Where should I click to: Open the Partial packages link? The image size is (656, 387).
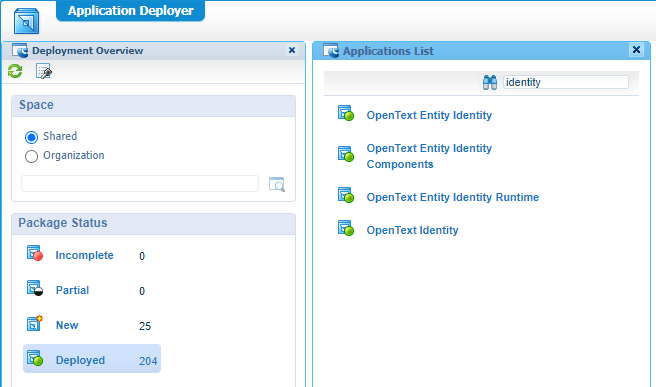[72, 290]
